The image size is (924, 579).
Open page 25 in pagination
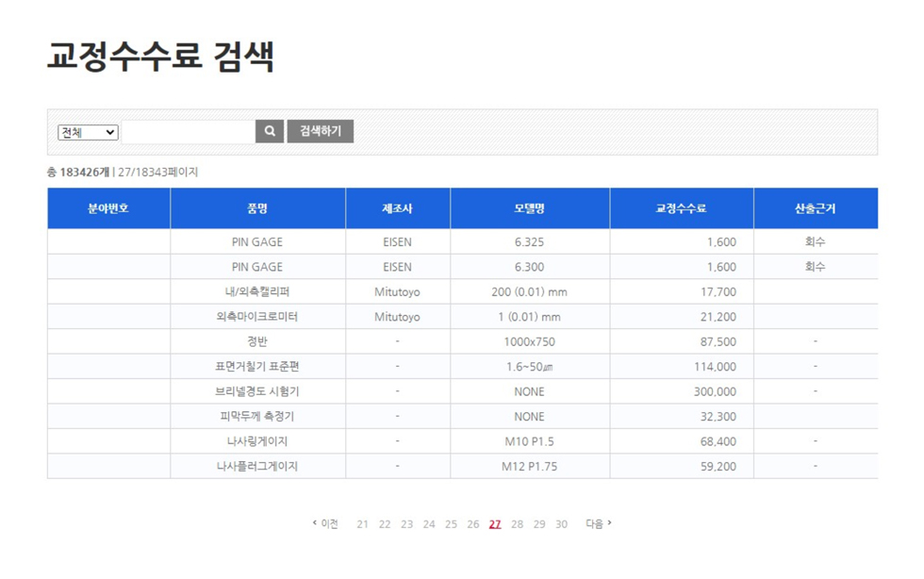click(451, 524)
